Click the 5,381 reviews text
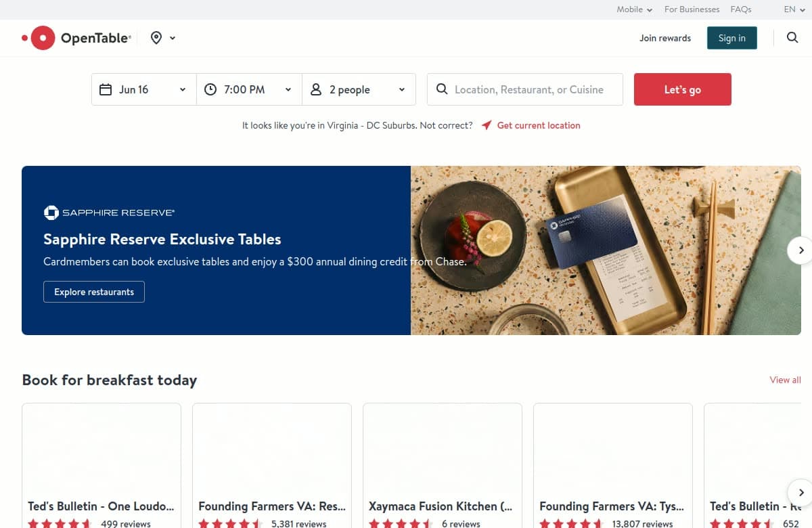Screen dimensions: 812x528 pyautogui.click(x=298, y=523)
